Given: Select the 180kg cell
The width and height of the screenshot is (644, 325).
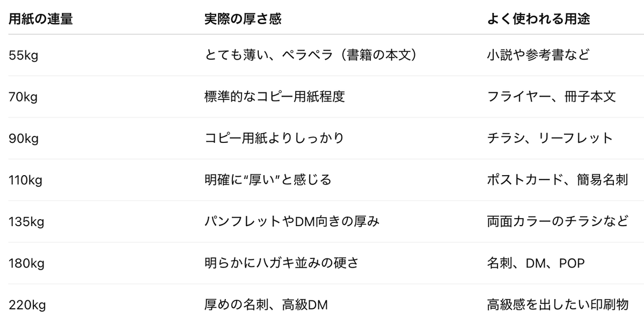Looking at the screenshot, I should tap(25, 263).
